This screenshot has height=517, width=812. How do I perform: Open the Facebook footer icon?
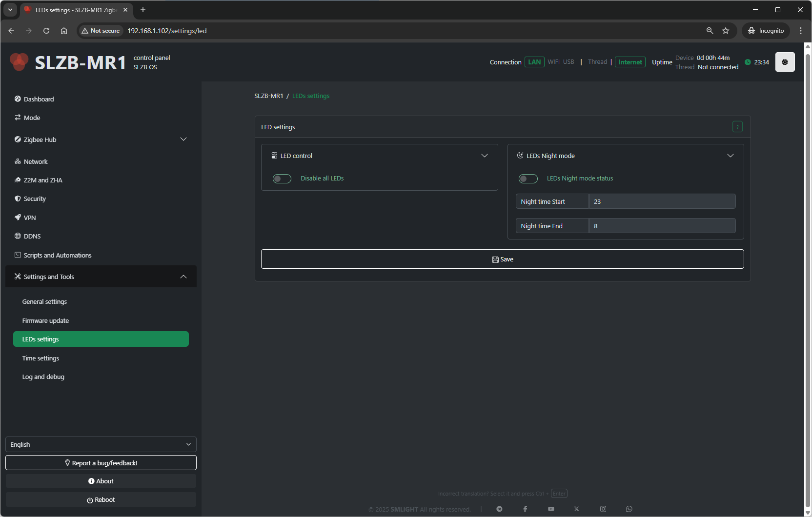(x=525, y=509)
